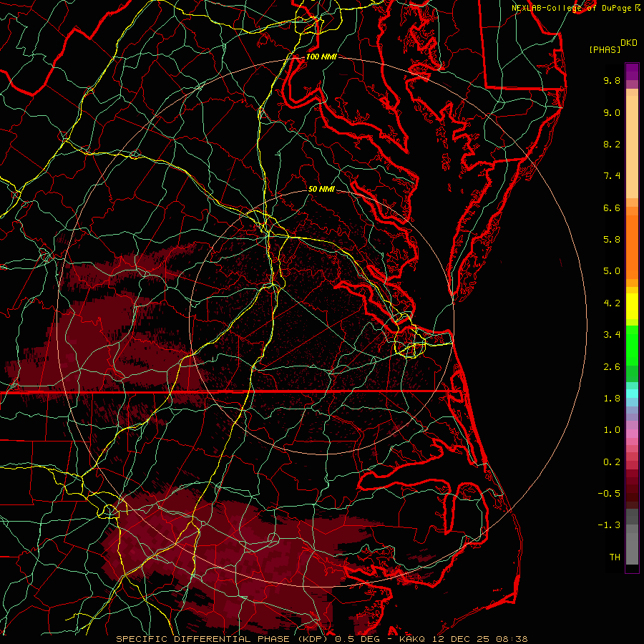Select the 9.0 value on the scale
644x644 pixels.
pyautogui.click(x=612, y=112)
